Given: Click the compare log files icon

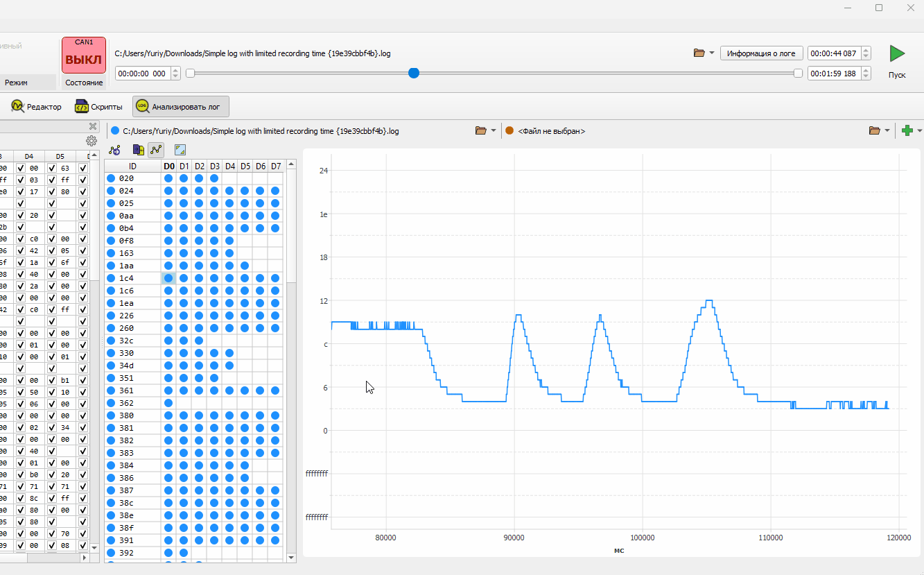Looking at the screenshot, I should pos(139,149).
